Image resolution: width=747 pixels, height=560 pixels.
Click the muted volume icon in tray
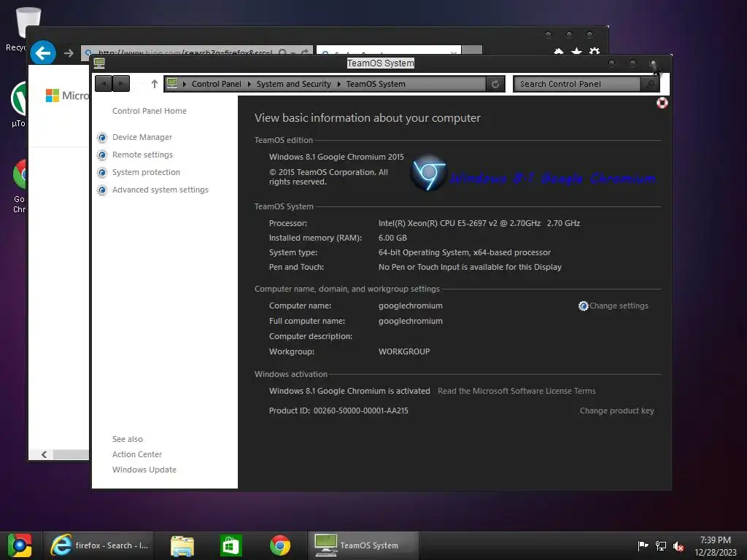coord(678,545)
